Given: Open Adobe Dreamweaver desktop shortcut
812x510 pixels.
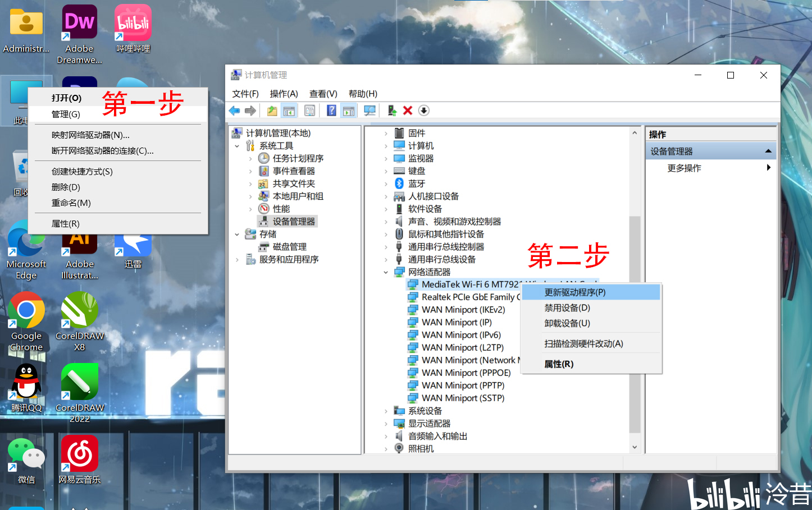Looking at the screenshot, I should coord(79,34).
